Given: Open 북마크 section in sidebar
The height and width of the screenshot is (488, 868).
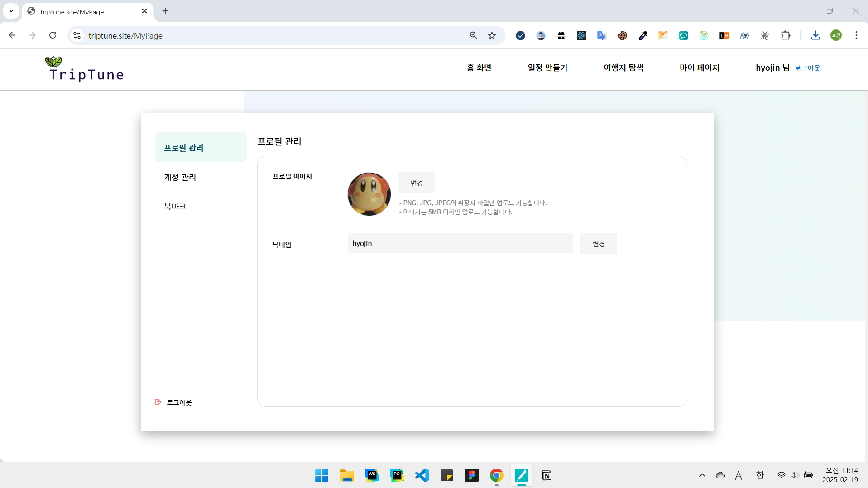Looking at the screenshot, I should coord(175,207).
